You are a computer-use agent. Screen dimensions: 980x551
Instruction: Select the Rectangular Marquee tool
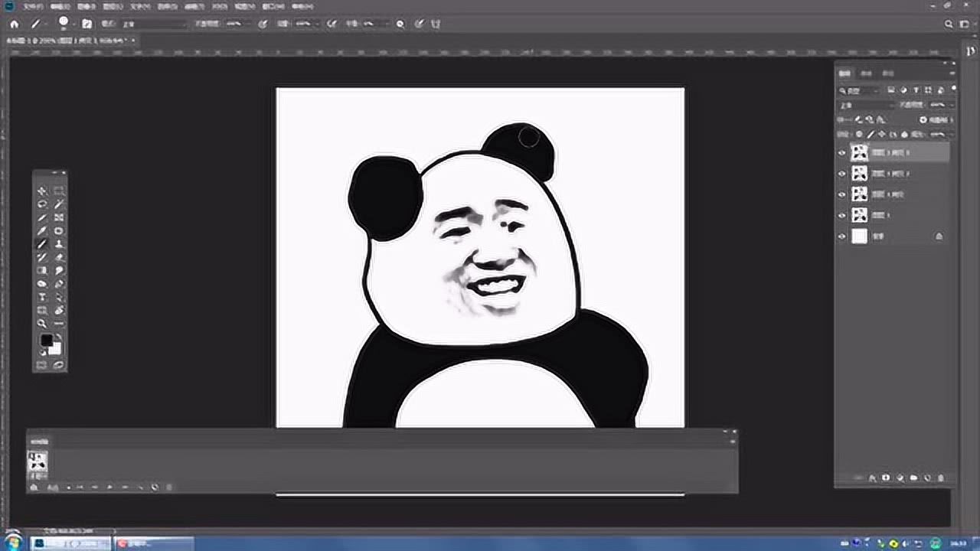click(x=59, y=191)
